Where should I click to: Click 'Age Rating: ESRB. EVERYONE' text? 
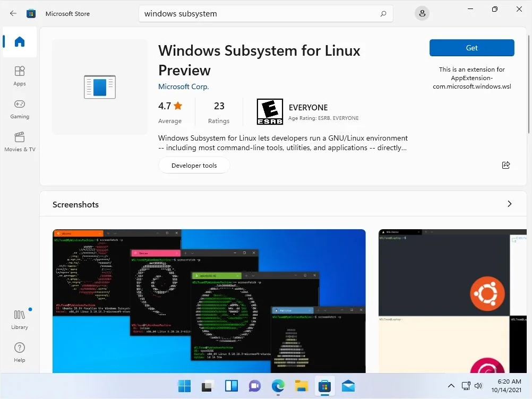pyautogui.click(x=323, y=118)
